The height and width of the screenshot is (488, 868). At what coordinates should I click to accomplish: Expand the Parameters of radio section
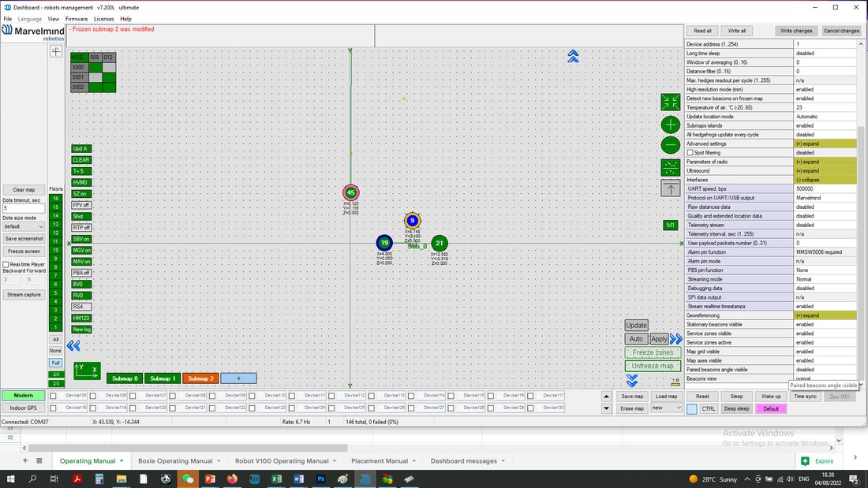825,162
